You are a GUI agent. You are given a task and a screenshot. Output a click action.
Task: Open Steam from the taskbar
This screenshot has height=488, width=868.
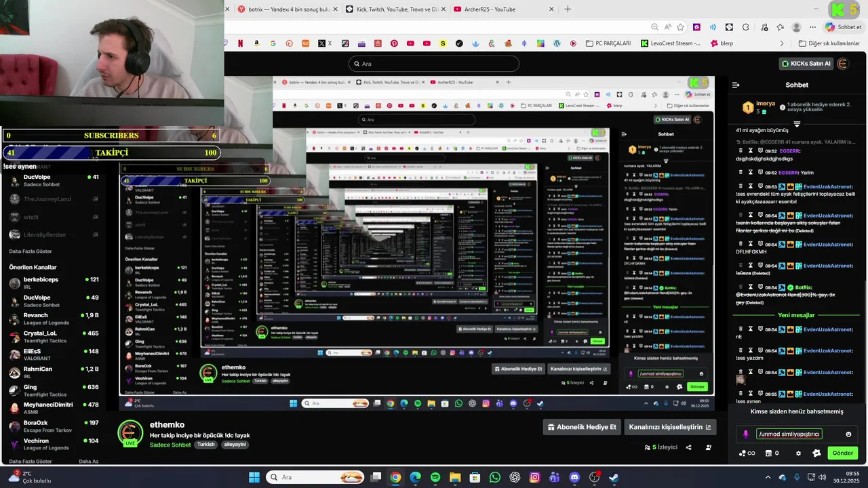pos(614,477)
